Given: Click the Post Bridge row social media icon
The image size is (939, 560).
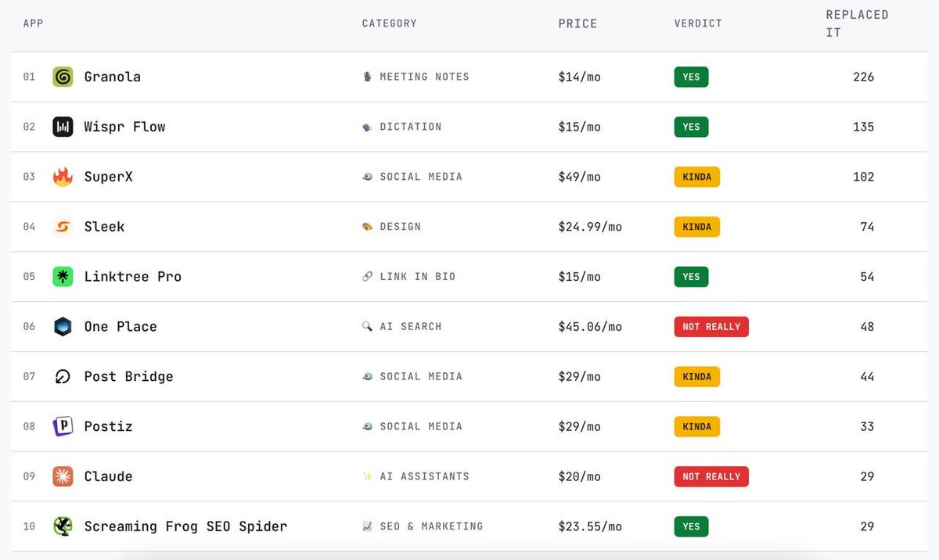Looking at the screenshot, I should pos(367,377).
